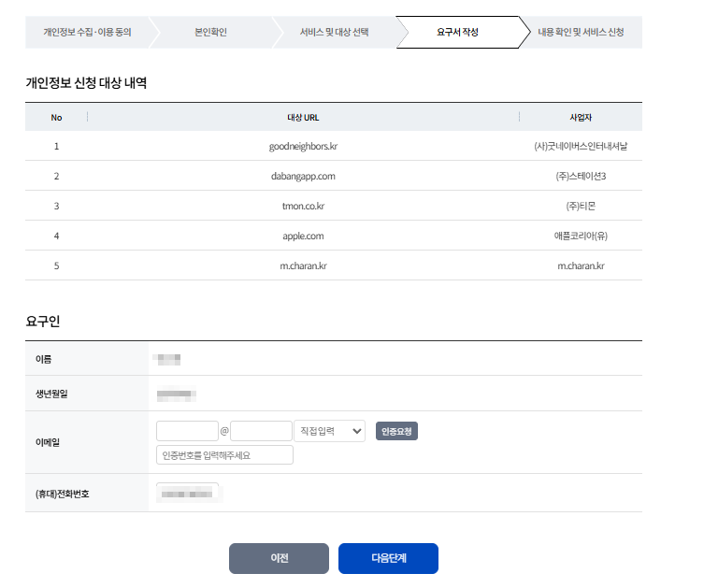Focus the 인증번호를 입력해주세요 field

point(224,455)
